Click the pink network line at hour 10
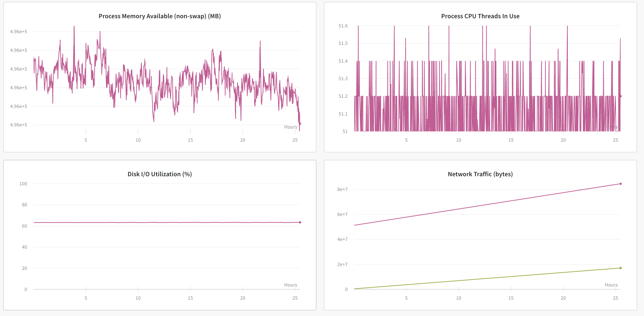The width and height of the screenshot is (644, 316). (x=458, y=209)
